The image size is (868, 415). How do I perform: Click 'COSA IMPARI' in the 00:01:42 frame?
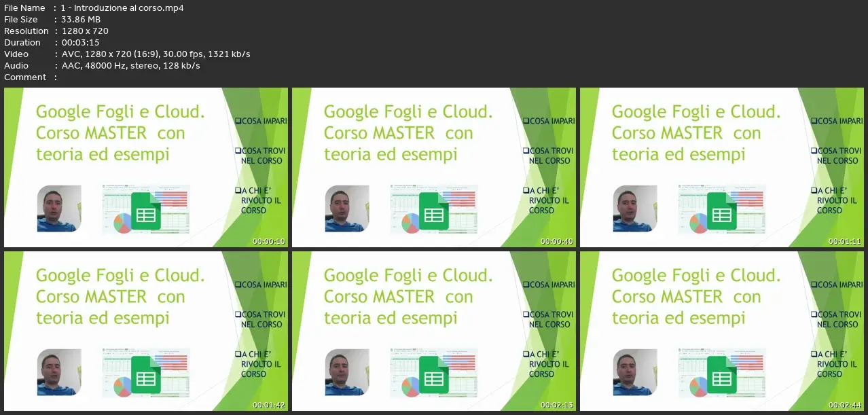(261, 285)
